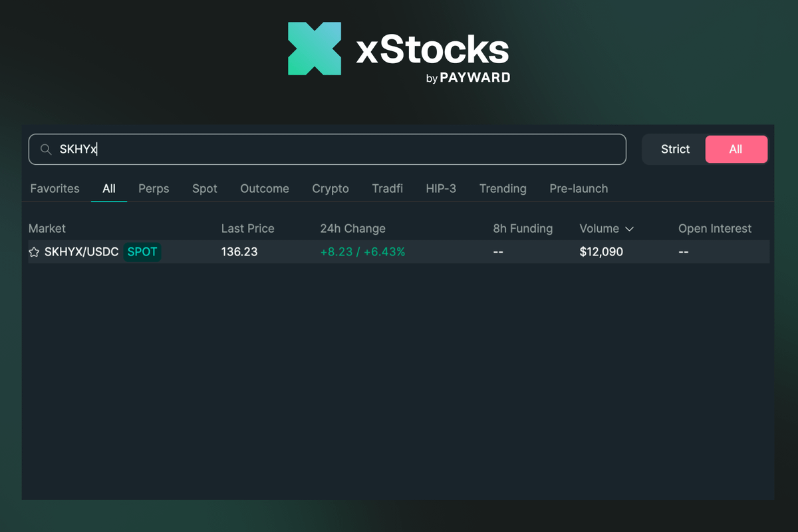Switch to the HIP-3 tab
Screen dimensions: 798x532
pyautogui.click(x=441, y=189)
